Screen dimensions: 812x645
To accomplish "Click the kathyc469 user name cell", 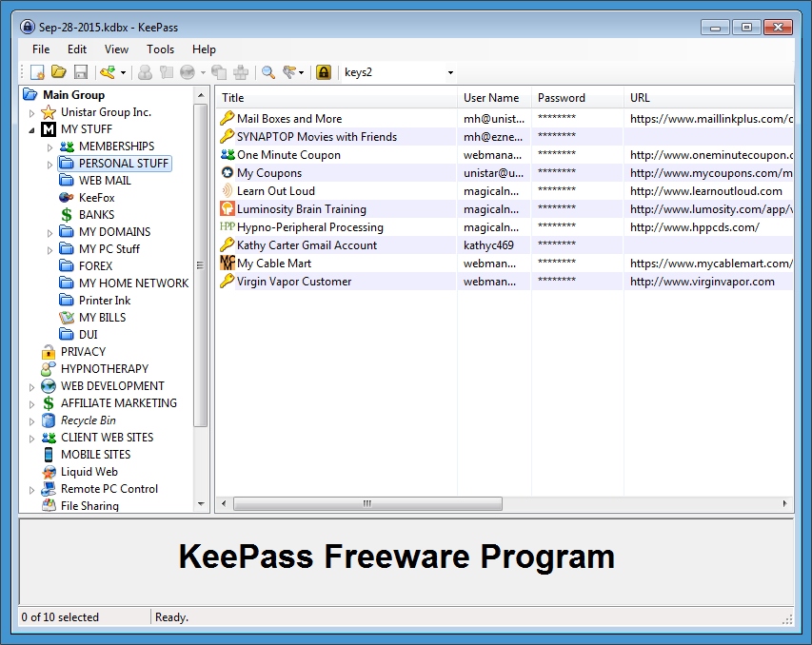I will (488, 245).
